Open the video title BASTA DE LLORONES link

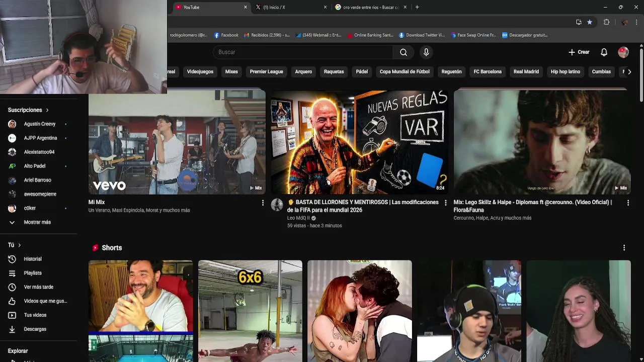point(363,206)
